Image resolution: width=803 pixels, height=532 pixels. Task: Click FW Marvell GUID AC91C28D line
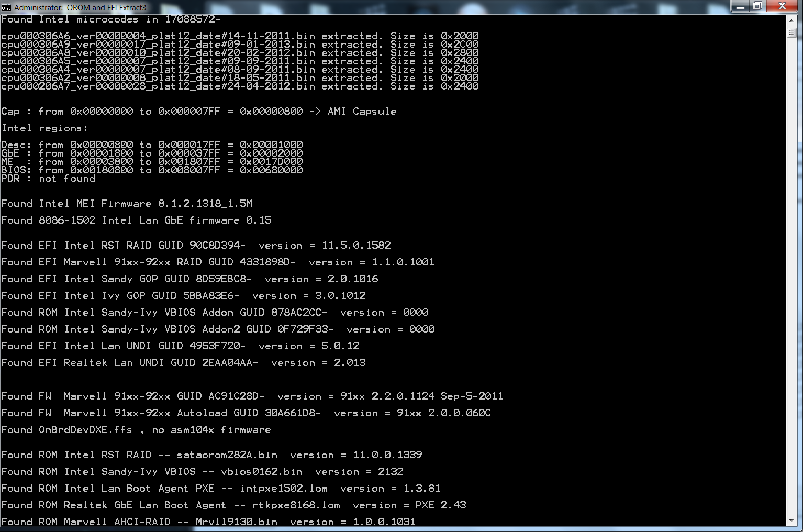252,396
